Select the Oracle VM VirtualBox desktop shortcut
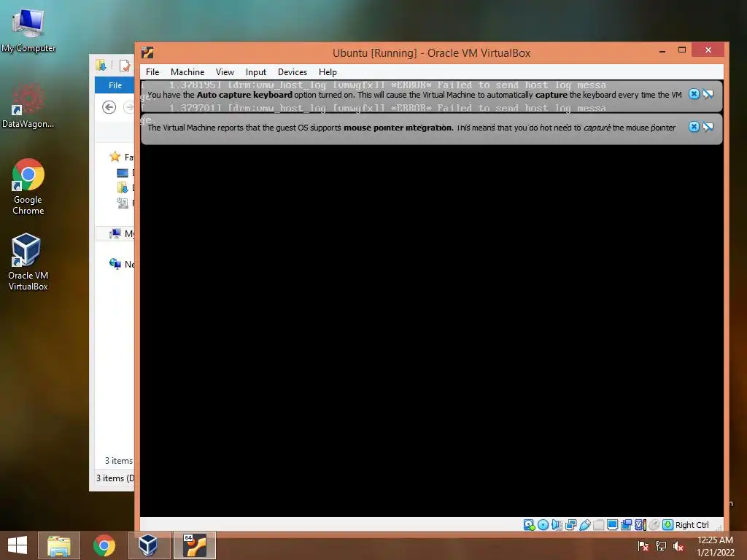Viewport: 747px width, 560px height. click(28, 262)
